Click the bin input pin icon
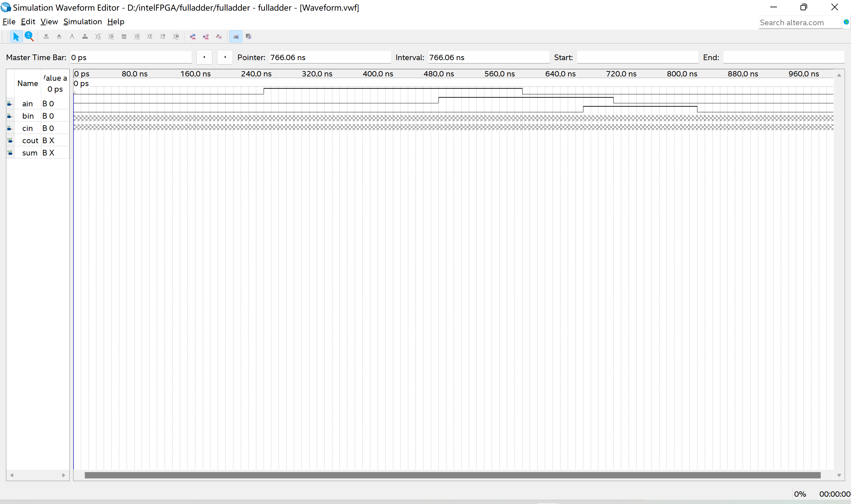 point(10,116)
